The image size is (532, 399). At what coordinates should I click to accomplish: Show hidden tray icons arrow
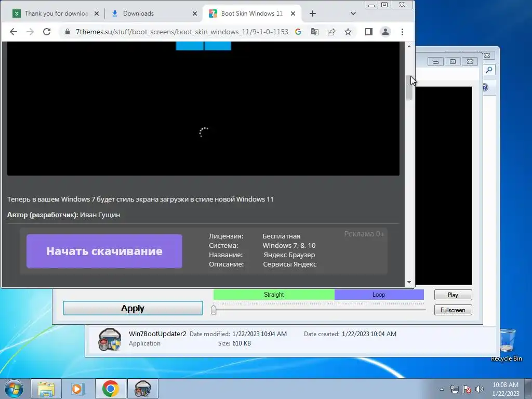(x=442, y=389)
